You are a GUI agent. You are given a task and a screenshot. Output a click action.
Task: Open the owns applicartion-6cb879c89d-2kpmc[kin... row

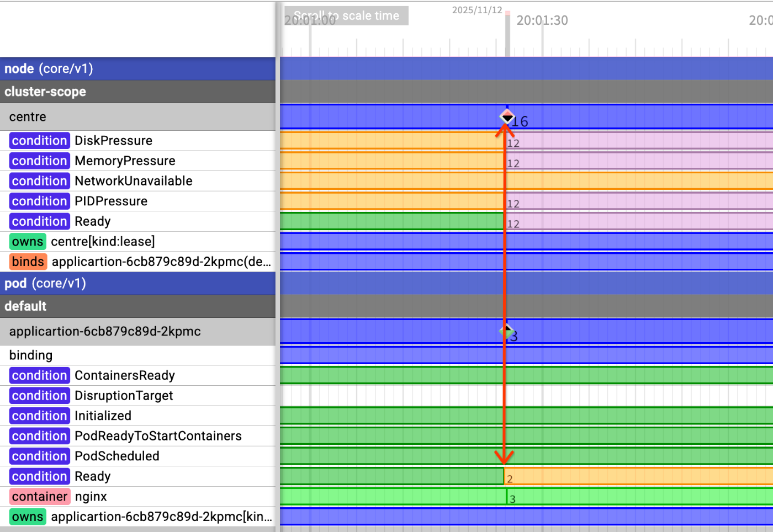click(137, 517)
